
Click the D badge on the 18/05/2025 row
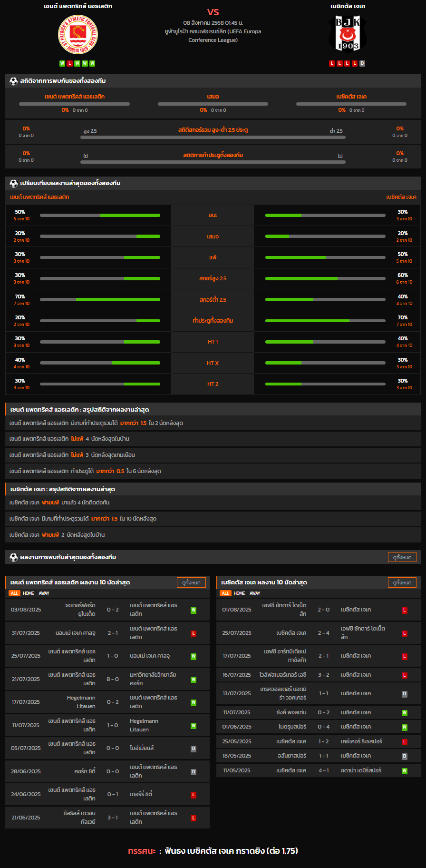405,756
